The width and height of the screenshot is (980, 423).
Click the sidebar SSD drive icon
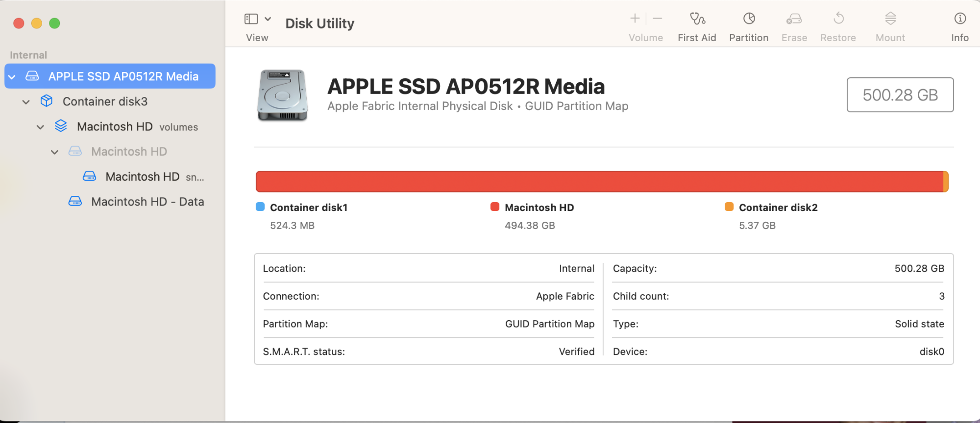(x=32, y=76)
